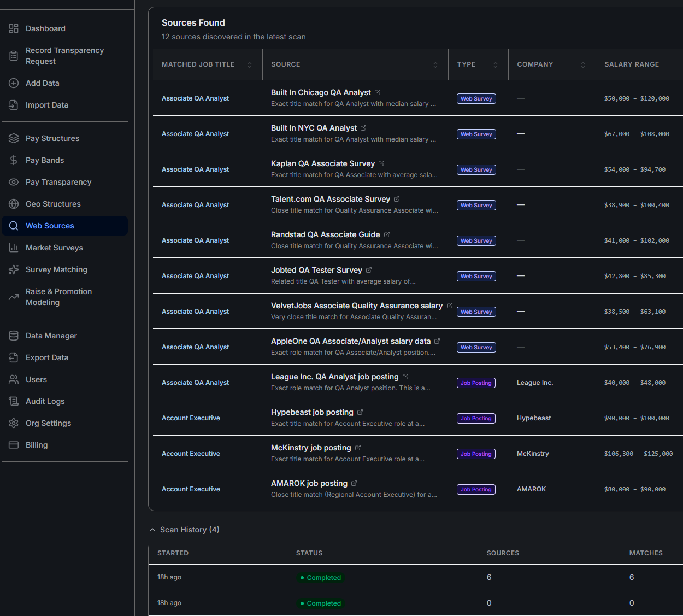Select Web Sources in the sidebar
This screenshot has width=683, height=616.
click(x=50, y=226)
